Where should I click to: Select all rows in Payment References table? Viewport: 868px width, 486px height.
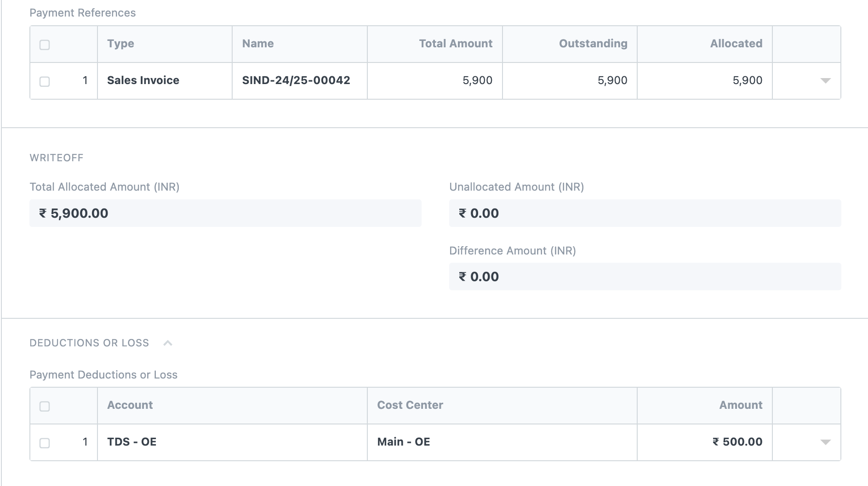click(45, 45)
